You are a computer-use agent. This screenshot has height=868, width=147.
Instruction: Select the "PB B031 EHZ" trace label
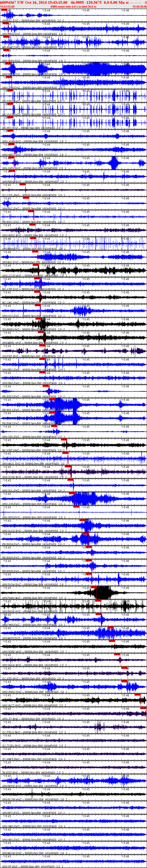34,222
